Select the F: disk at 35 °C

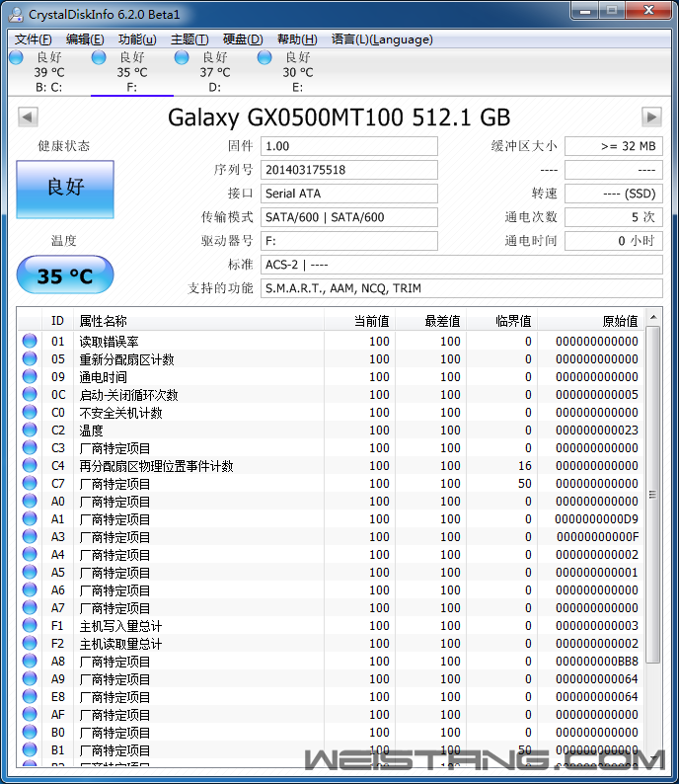click(132, 72)
